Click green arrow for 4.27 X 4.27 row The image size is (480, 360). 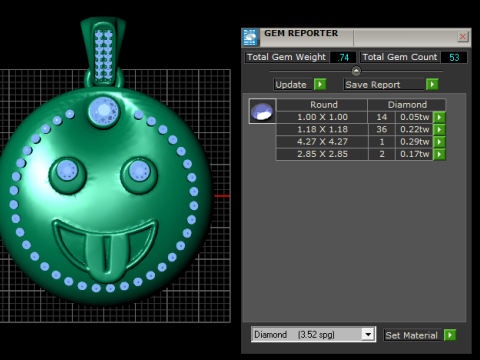point(439,142)
